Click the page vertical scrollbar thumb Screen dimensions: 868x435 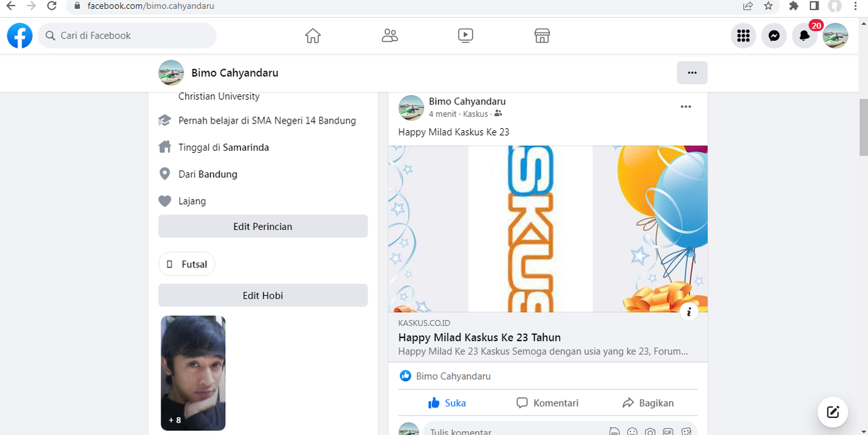863,128
